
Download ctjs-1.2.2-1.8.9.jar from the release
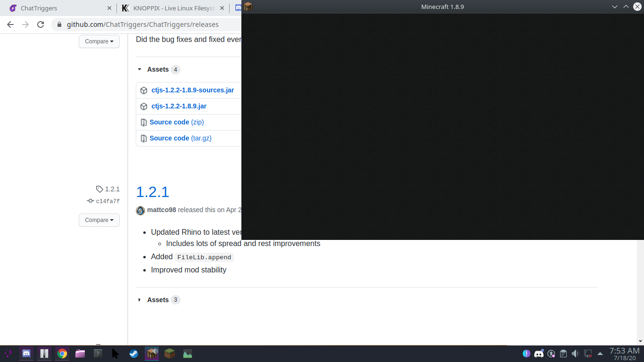(179, 106)
